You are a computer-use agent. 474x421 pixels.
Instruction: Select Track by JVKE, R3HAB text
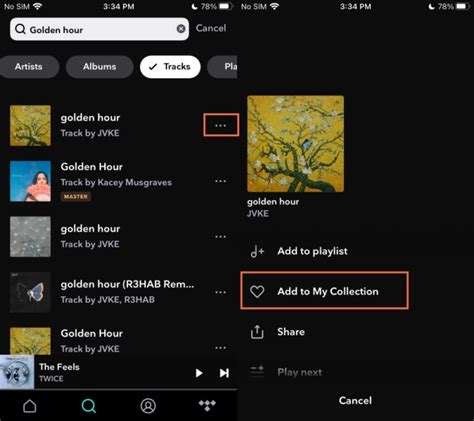point(108,300)
